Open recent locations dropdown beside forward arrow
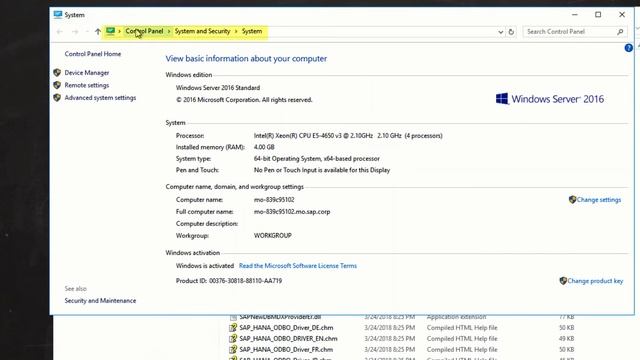This screenshot has height=360, width=640. click(87, 31)
